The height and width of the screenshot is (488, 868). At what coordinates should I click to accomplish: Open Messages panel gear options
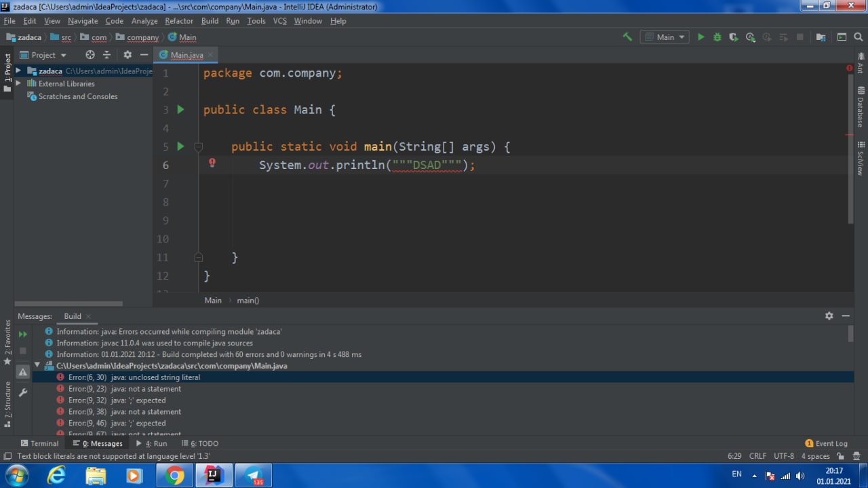829,316
